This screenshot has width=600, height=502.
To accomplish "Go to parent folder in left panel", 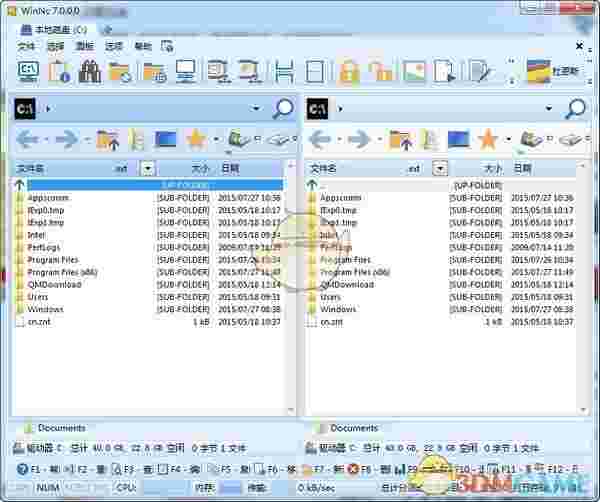I will point(108,140).
